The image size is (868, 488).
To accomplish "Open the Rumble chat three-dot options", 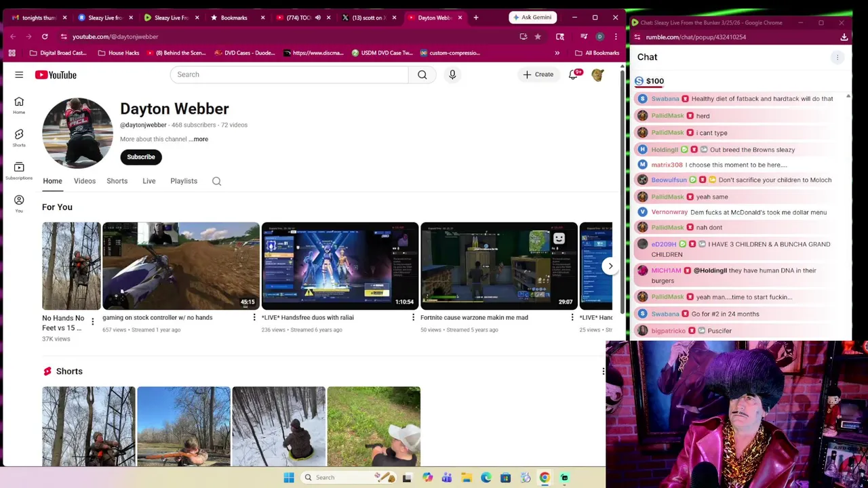I will click(837, 58).
